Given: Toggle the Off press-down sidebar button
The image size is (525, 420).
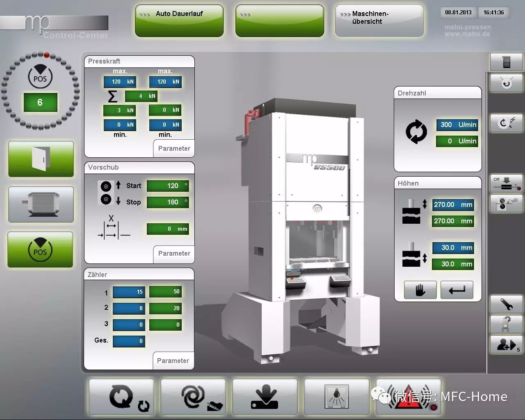Looking at the screenshot, I should (507, 184).
